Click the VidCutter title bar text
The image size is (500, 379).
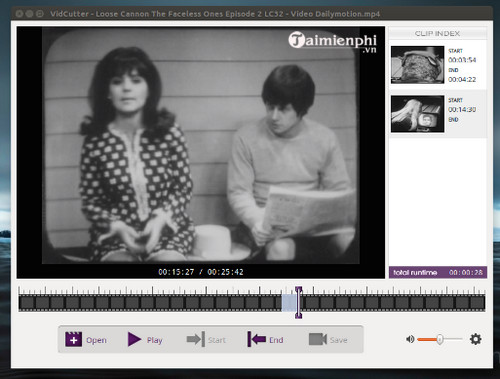(x=215, y=14)
